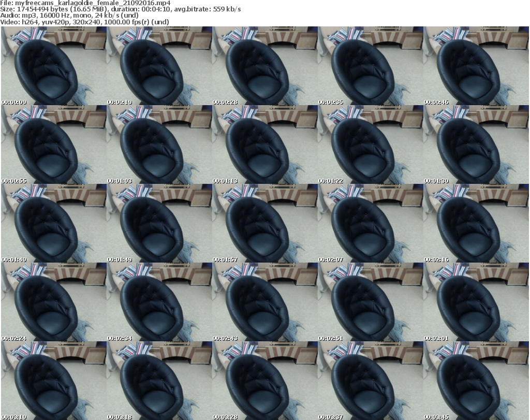Click the 'Video: h264, yuv420p' line
The width and height of the screenshot is (530, 420).
pyautogui.click(x=84, y=22)
